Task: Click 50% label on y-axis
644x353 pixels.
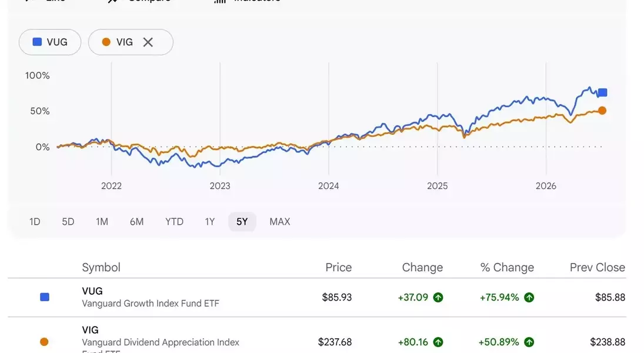Action: 40,111
